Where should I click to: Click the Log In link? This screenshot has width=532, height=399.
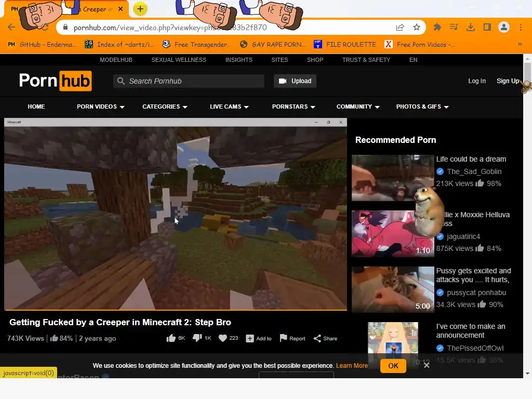[x=477, y=81]
